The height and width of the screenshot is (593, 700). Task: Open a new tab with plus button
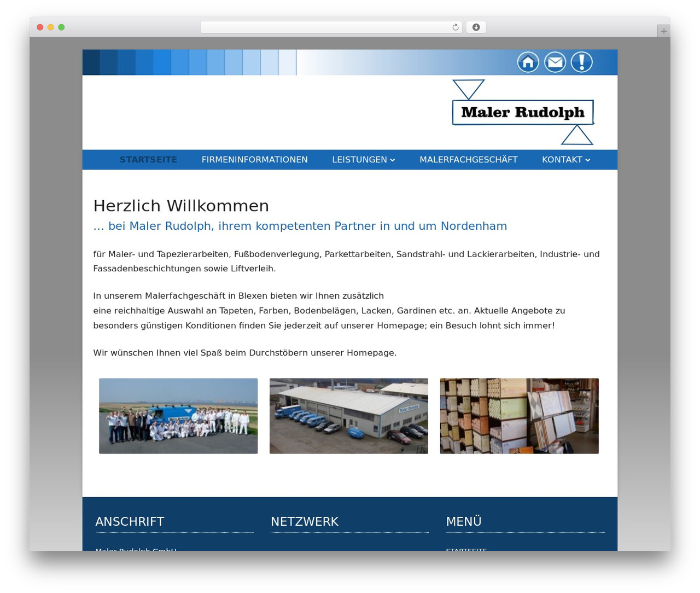663,31
